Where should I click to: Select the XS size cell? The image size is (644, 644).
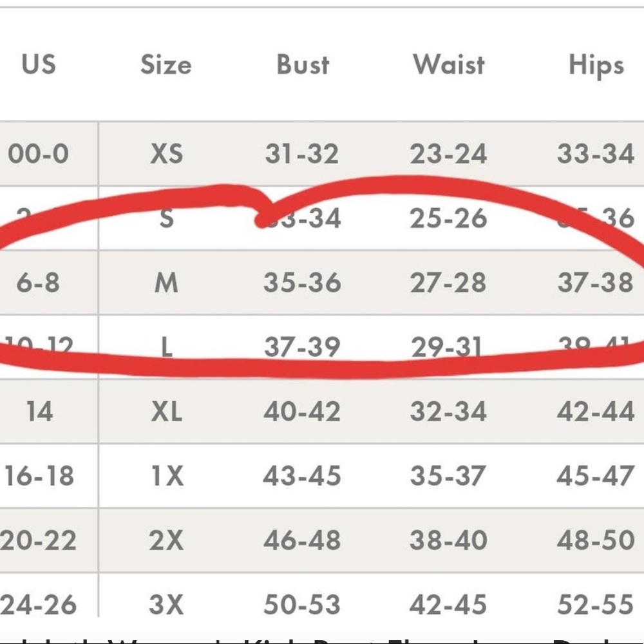click(x=166, y=154)
